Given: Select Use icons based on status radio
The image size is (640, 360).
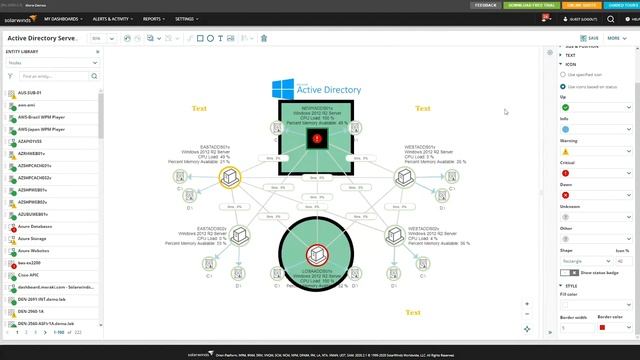Looking at the screenshot, I should coord(563,87).
